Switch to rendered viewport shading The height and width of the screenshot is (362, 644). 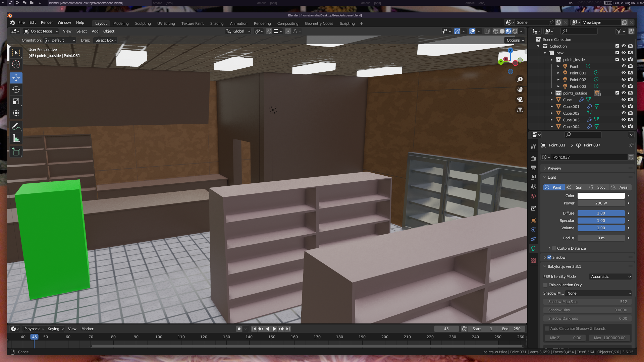click(515, 31)
